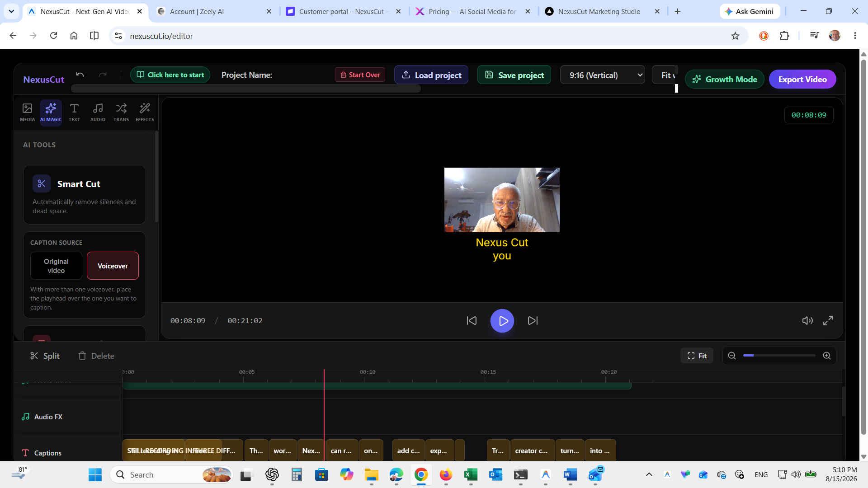
Task: Select the 'into ...' caption clip
Action: pyautogui.click(x=600, y=450)
